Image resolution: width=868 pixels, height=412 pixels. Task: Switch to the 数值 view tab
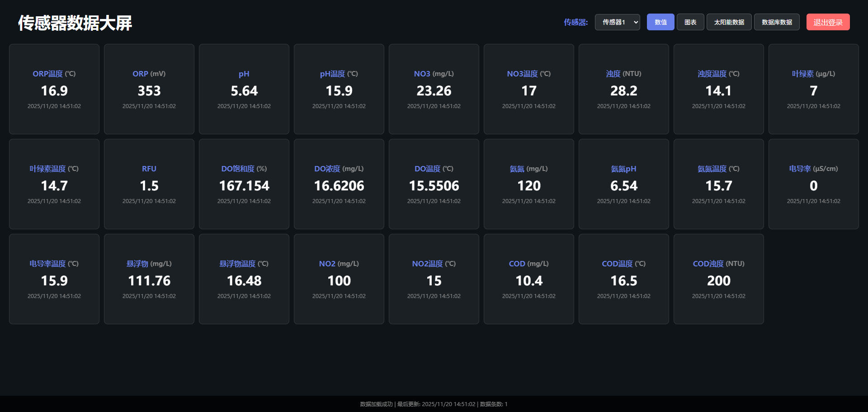point(660,22)
